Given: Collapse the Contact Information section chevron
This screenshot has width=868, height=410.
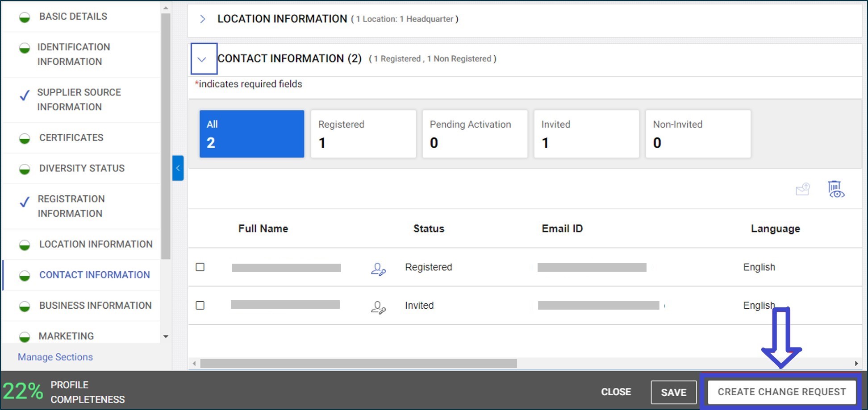Looking at the screenshot, I should pos(202,59).
